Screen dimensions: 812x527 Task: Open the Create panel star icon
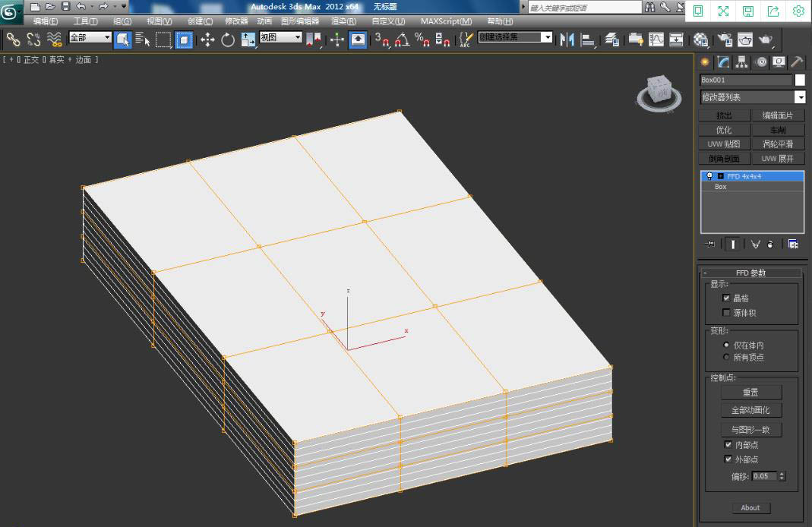(706, 62)
